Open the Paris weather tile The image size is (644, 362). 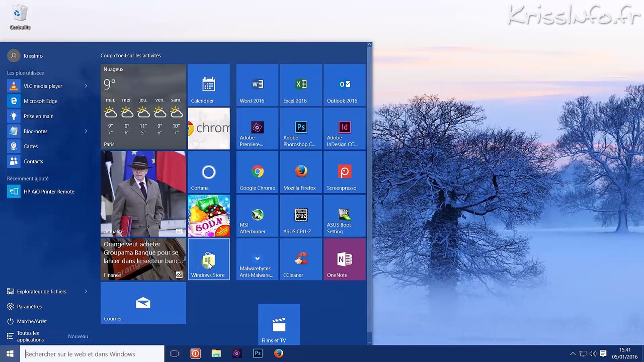tap(143, 107)
